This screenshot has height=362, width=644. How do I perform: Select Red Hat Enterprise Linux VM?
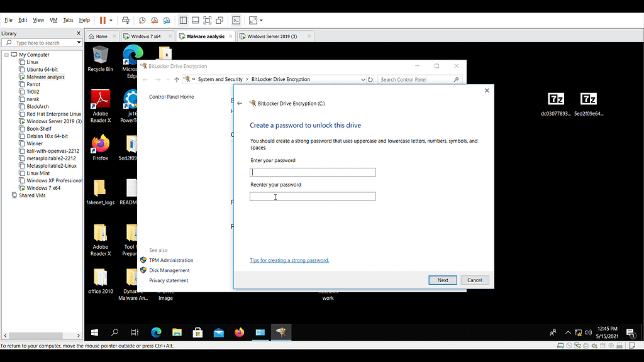[54, 114]
